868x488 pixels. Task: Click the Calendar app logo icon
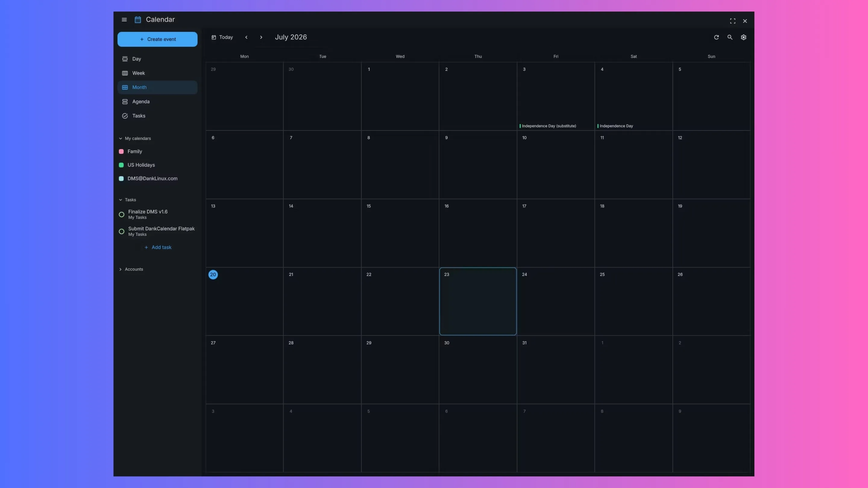click(137, 20)
